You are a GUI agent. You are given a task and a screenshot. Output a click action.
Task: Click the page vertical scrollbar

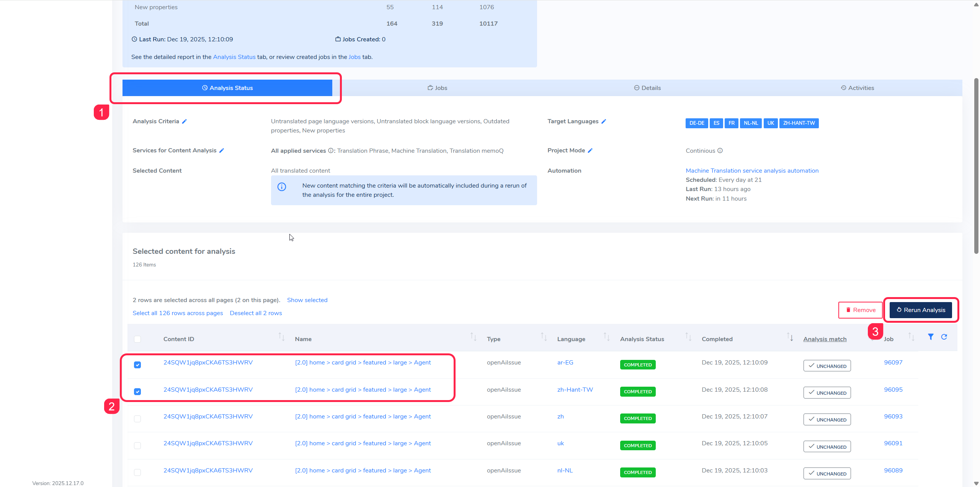tap(976, 166)
